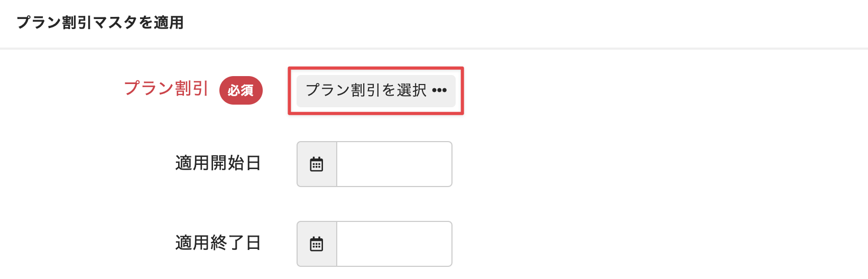Click the 適用開始日 label text
The image size is (868, 279).
218,163
